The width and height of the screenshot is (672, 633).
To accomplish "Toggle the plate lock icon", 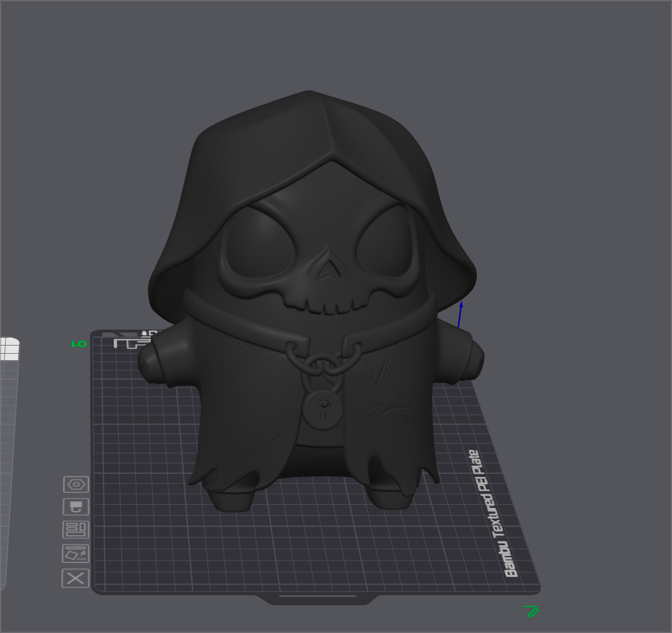I will point(76,507).
